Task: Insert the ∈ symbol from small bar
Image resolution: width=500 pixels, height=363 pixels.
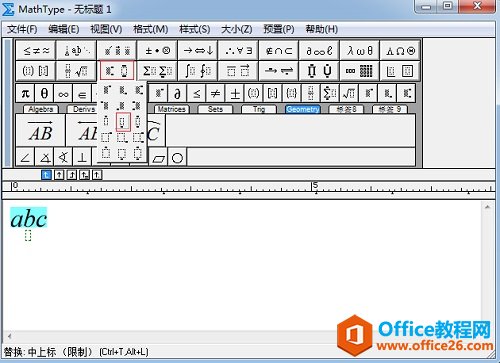Action: [x=82, y=93]
